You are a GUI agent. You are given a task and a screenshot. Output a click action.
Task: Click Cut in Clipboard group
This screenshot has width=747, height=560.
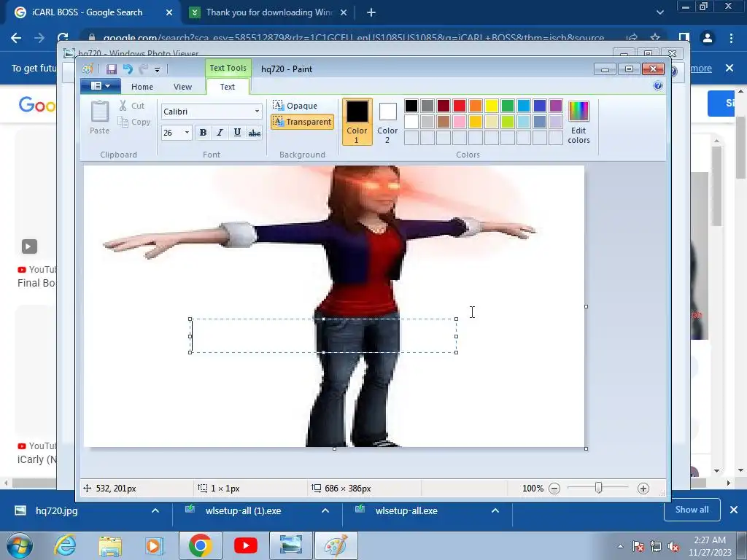point(132,106)
